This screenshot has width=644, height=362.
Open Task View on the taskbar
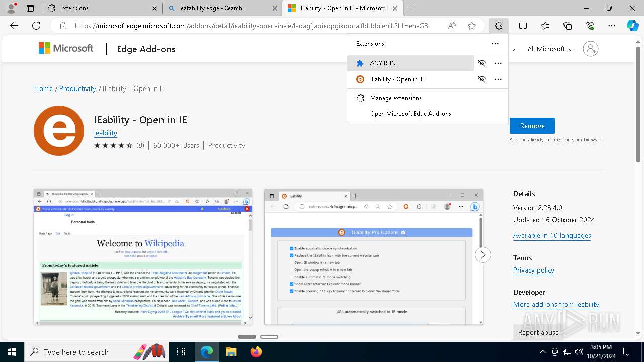tap(181, 352)
